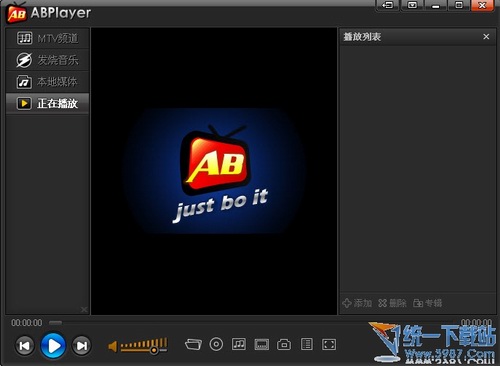The height and width of the screenshot is (366, 500).
Task: Click 添加 to add to playlist
Action: (x=357, y=303)
